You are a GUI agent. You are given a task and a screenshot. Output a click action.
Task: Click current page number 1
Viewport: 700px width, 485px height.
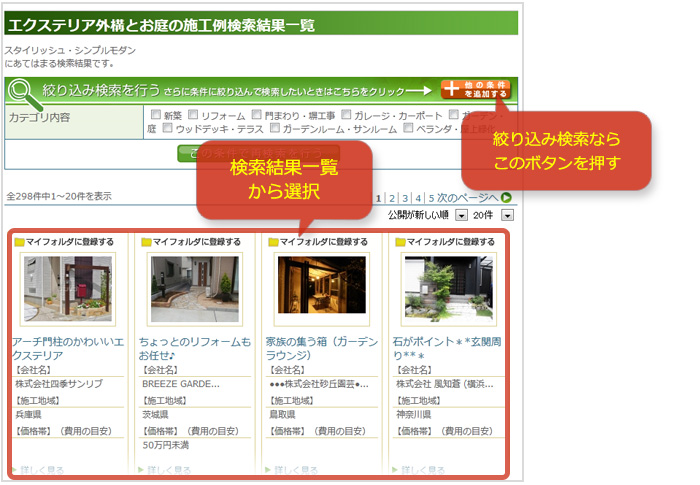379,198
